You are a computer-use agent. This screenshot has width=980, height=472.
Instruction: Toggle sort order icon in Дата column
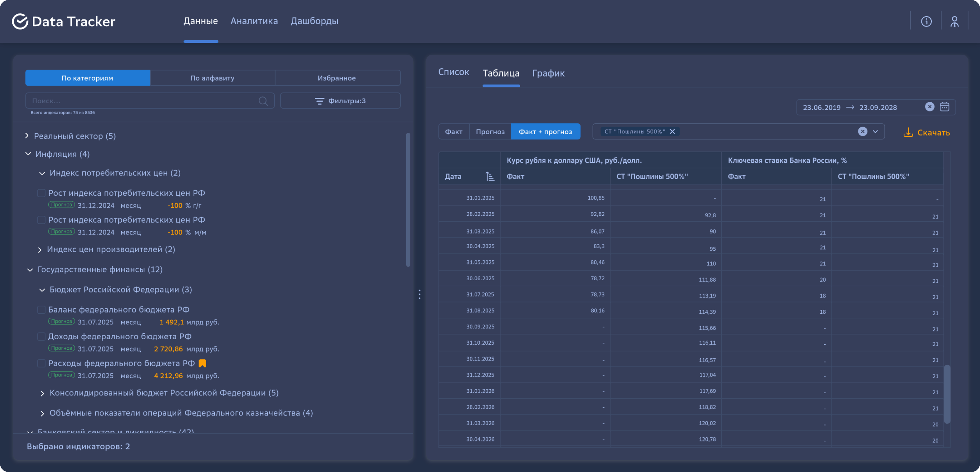point(490,177)
